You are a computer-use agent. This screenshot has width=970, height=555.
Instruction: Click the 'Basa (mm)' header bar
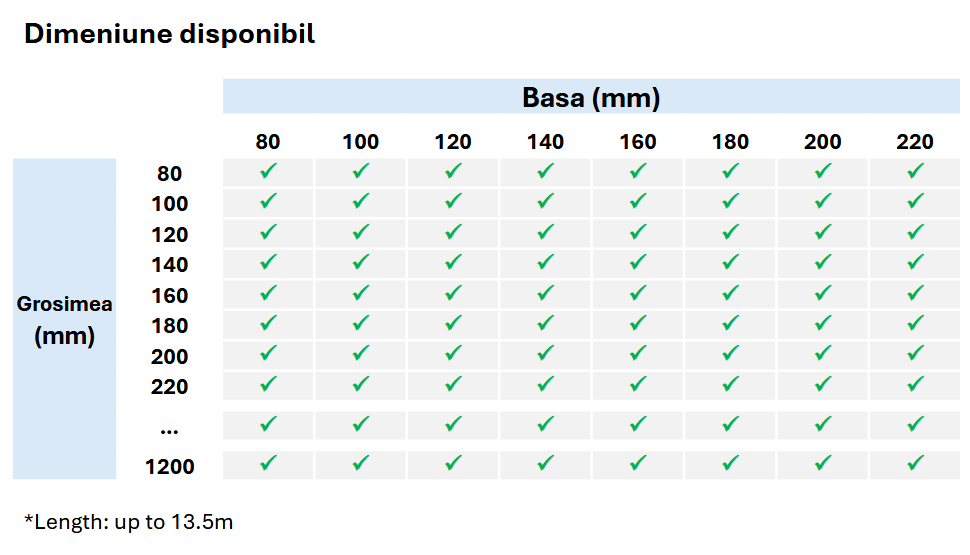591,98
